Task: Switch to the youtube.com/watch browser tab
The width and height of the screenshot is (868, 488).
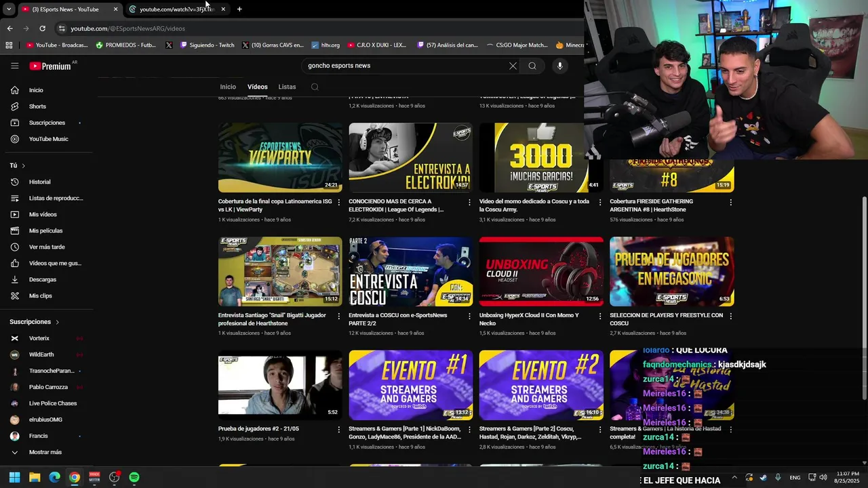Action: point(176,9)
